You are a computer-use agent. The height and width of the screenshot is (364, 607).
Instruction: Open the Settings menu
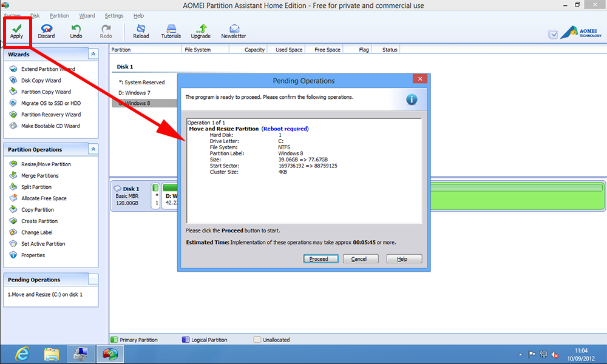click(114, 16)
